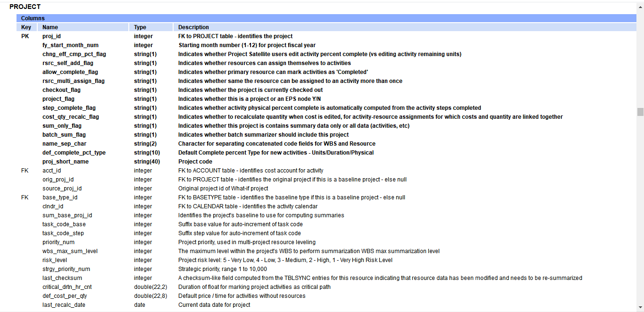The width and height of the screenshot is (644, 312).
Task: Select the rsrc_self_add_flag column name
Action: point(68,63)
